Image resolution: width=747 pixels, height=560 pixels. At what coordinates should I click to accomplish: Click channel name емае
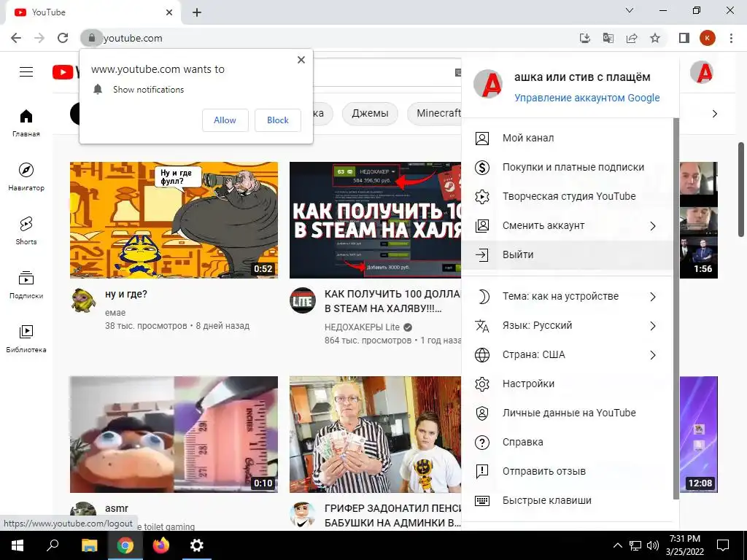click(x=115, y=313)
